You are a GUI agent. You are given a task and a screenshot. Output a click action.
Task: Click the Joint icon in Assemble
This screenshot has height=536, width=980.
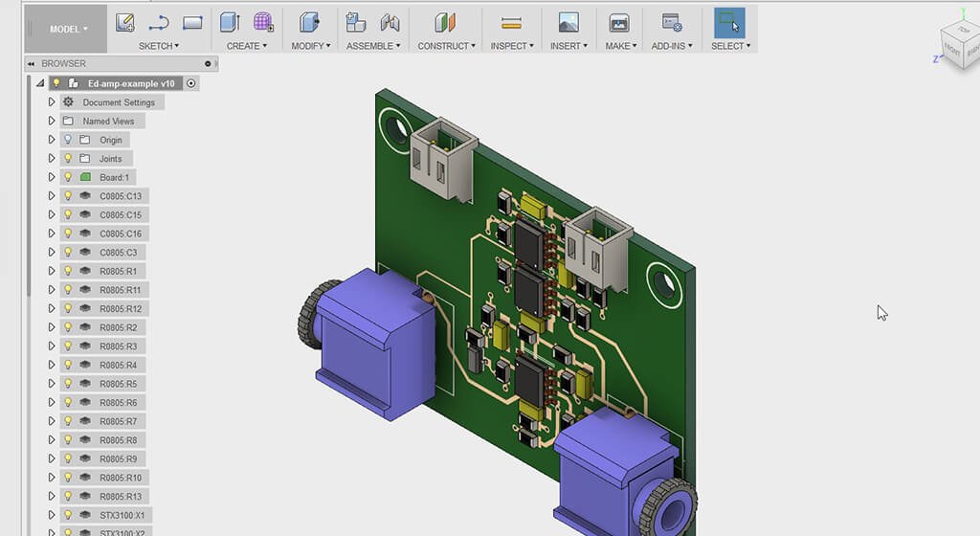(390, 23)
